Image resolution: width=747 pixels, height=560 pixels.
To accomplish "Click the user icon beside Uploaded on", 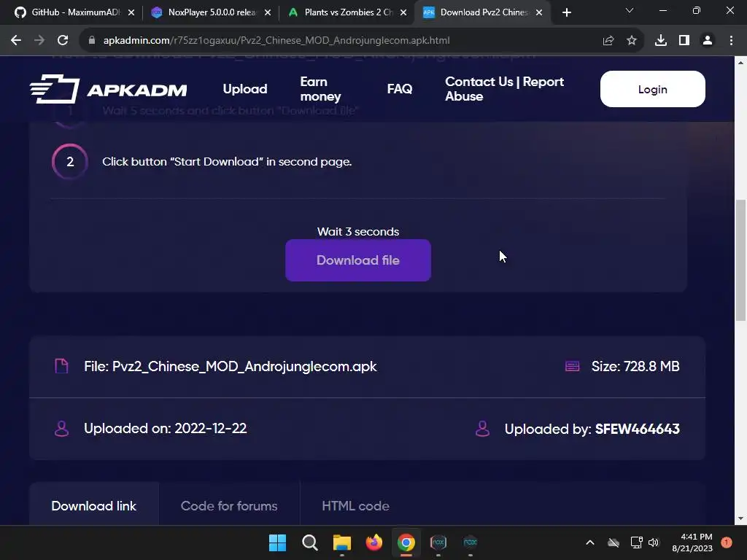I will coord(61,429).
